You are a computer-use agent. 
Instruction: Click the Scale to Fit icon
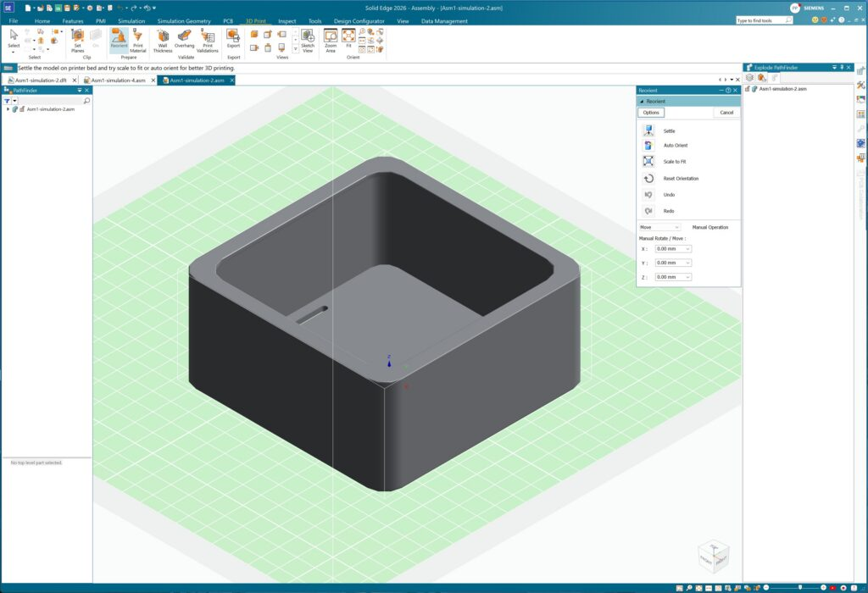point(648,161)
